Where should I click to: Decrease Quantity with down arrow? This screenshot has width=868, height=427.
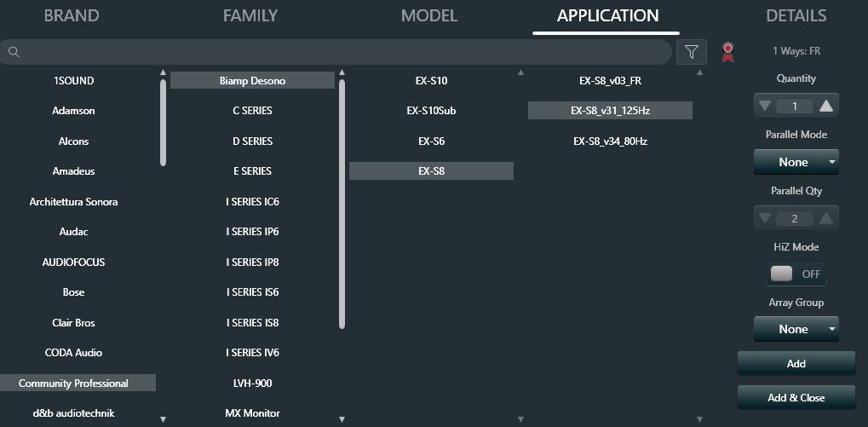[x=765, y=105]
